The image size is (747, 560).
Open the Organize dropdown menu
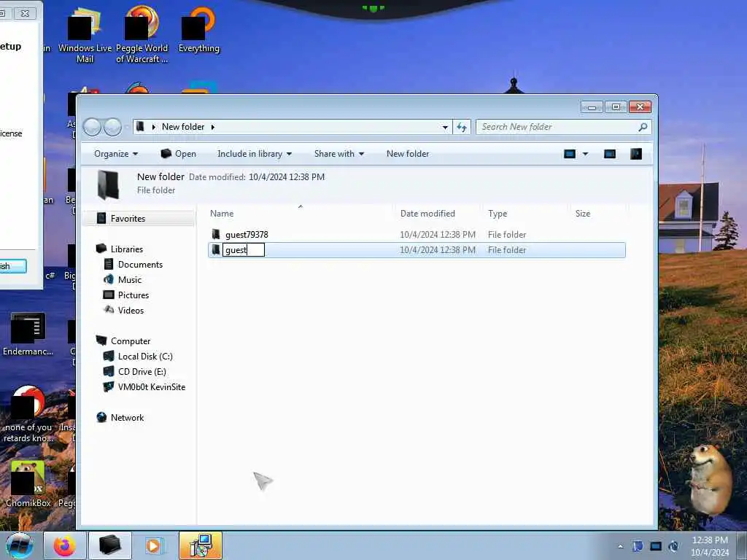pyautogui.click(x=116, y=154)
